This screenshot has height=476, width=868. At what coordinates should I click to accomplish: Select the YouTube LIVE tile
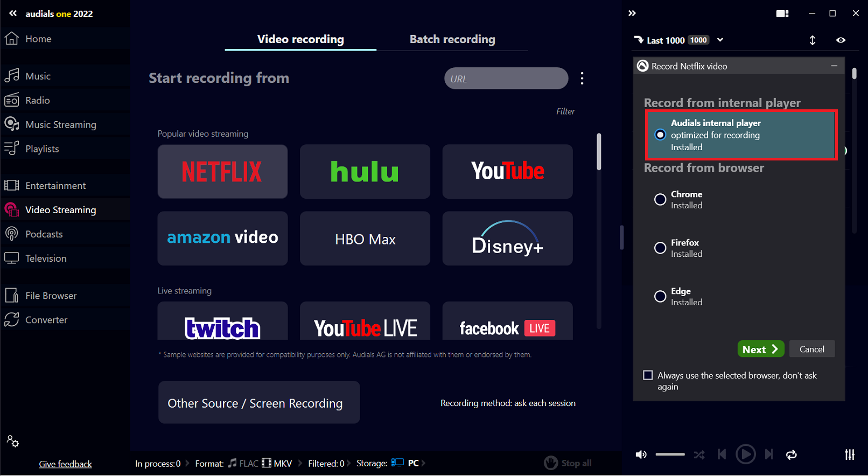pos(365,321)
